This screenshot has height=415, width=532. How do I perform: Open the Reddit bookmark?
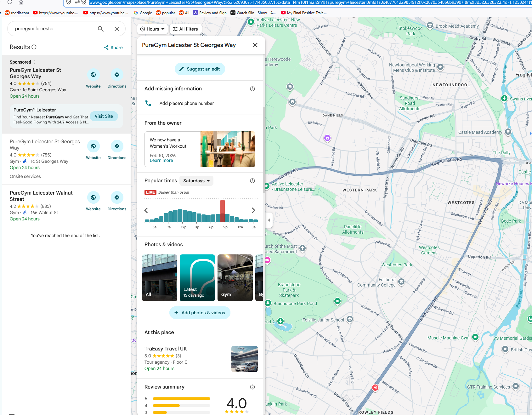pos(17,13)
